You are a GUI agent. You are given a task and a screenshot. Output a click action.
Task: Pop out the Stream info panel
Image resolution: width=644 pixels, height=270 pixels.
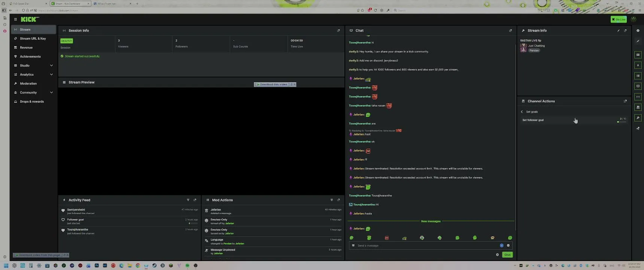click(x=625, y=31)
